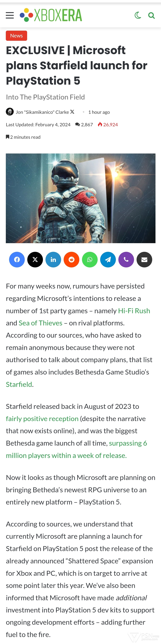Select the red News category tag

[x=17, y=36]
